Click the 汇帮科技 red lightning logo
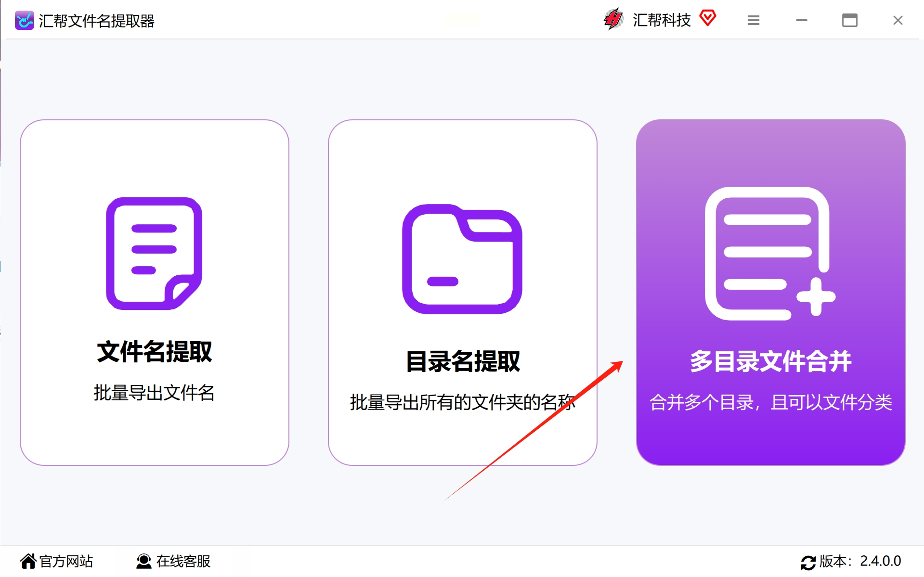The height and width of the screenshot is (577, 924). coord(613,20)
